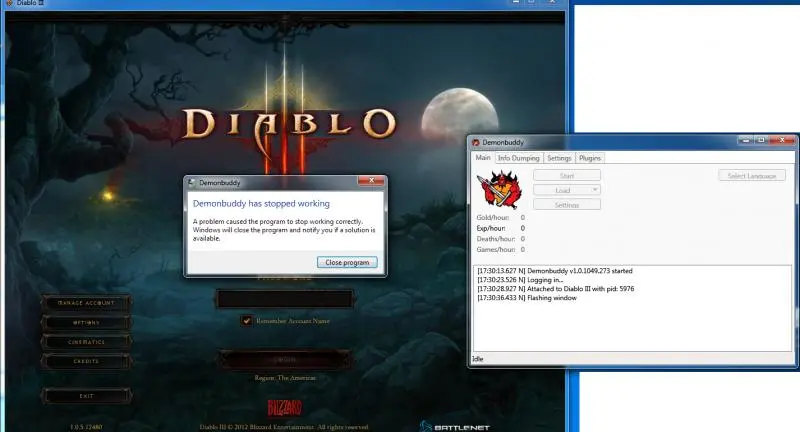Open the Plugins tab
The width and height of the screenshot is (800, 432).
click(x=590, y=158)
